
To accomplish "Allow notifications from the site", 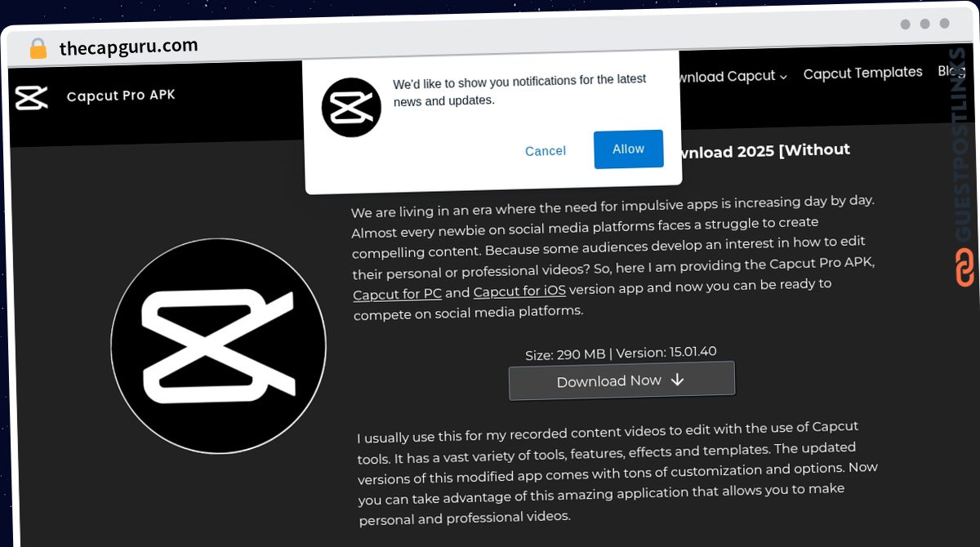I will [x=628, y=149].
